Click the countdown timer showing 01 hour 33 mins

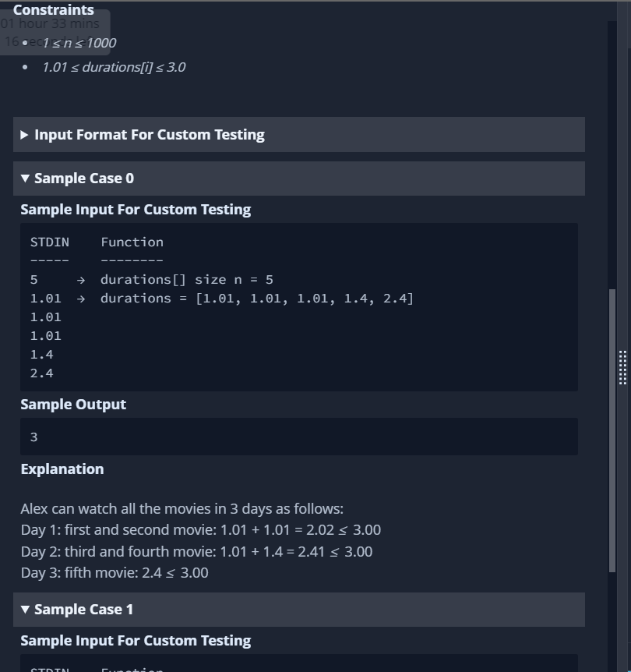(x=49, y=23)
